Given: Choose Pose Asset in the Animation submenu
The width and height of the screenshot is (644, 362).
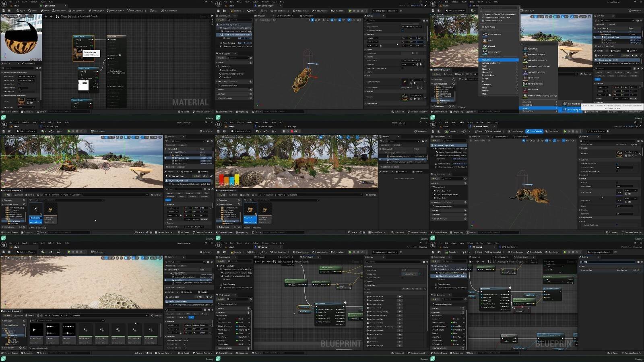Looking at the screenshot, I should [x=533, y=89].
